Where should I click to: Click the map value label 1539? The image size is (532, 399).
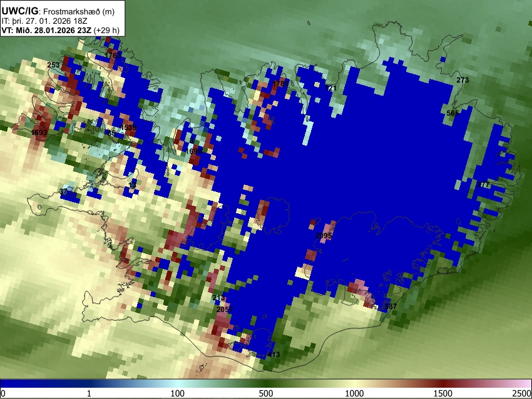128,128
